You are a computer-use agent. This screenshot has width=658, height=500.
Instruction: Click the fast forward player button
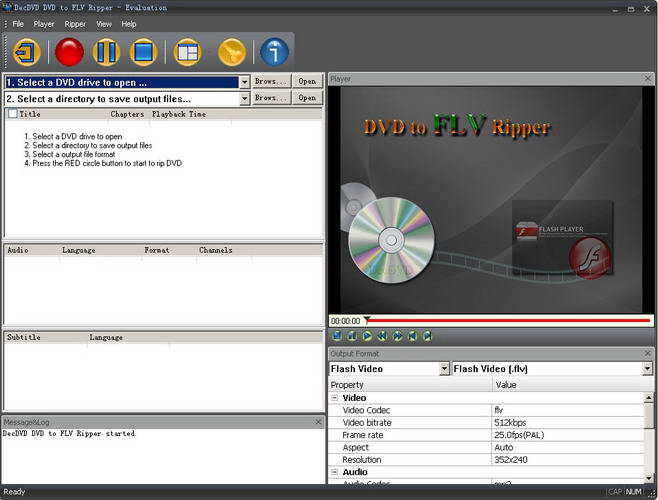click(397, 336)
